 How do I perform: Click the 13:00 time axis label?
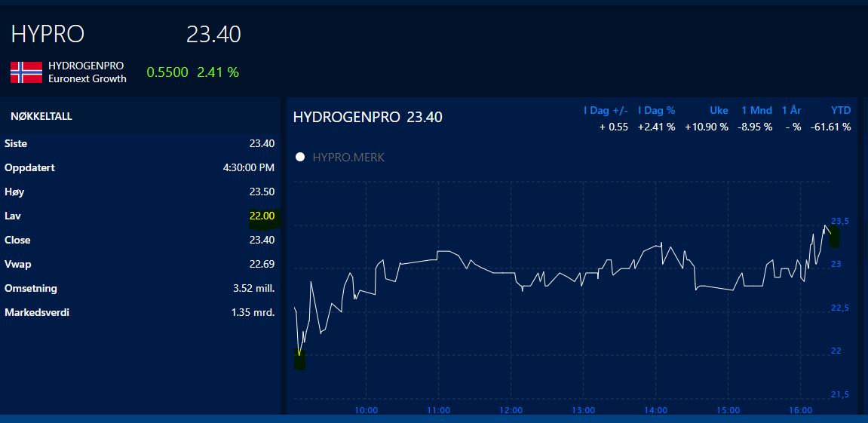584,410
